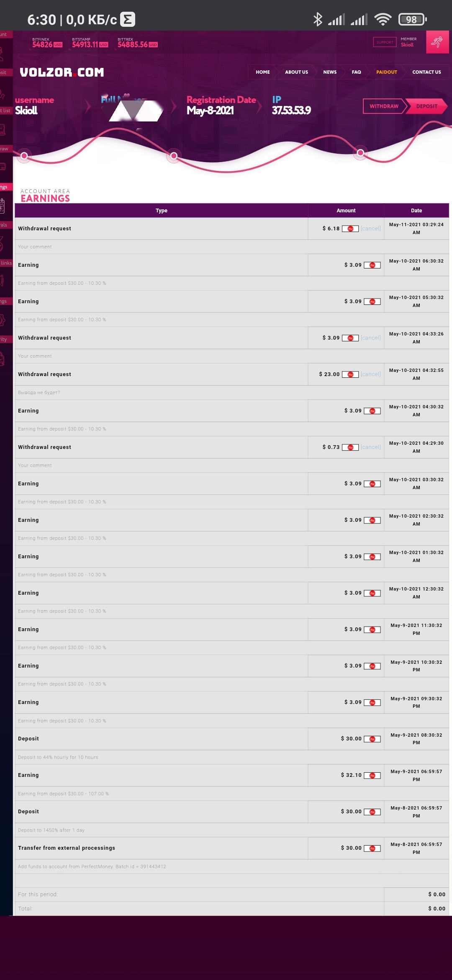Open the PAIDOUT navigation tab
The height and width of the screenshot is (980, 452).
387,72
